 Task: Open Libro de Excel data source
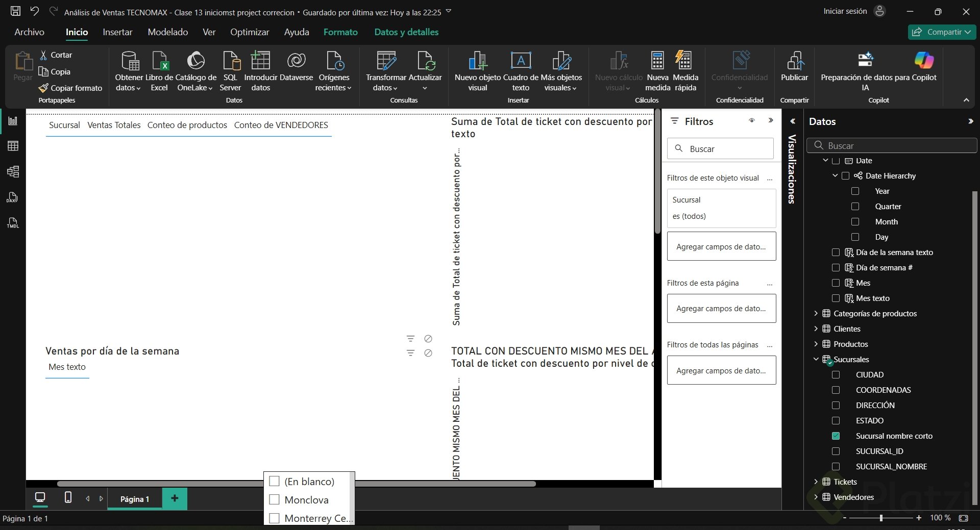159,71
